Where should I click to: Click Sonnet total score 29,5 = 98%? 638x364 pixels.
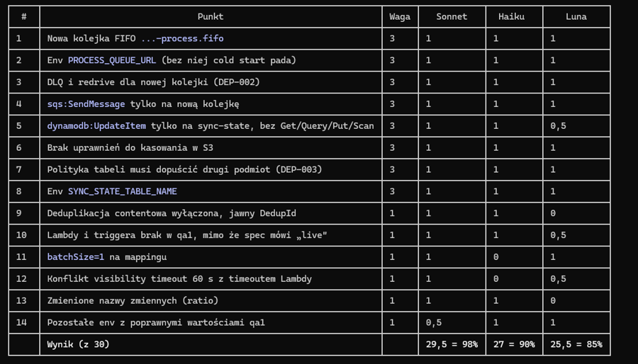coord(452,344)
